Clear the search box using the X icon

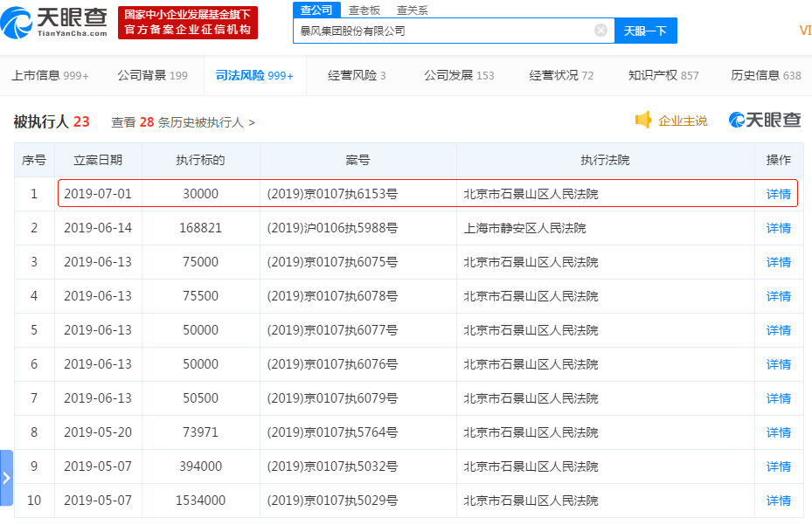600,30
